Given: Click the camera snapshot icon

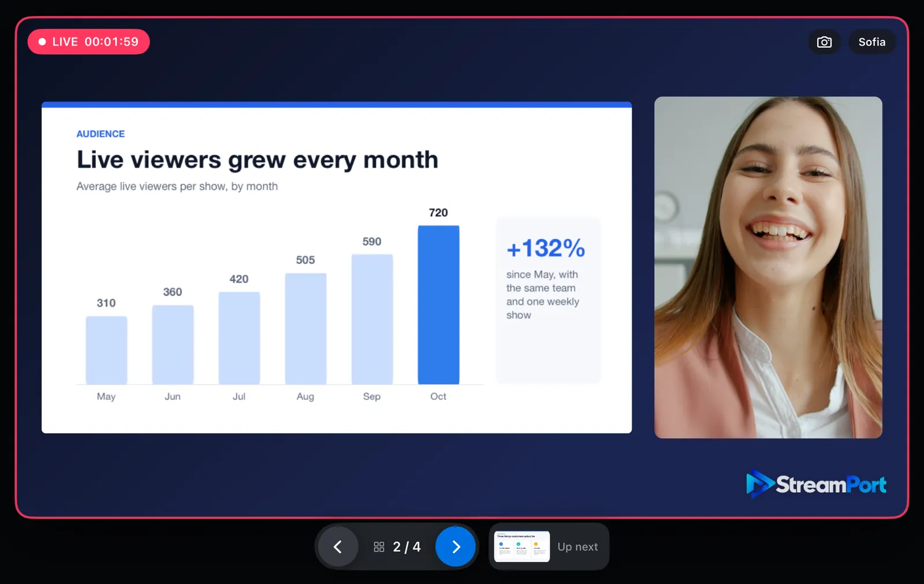Looking at the screenshot, I should click(824, 42).
